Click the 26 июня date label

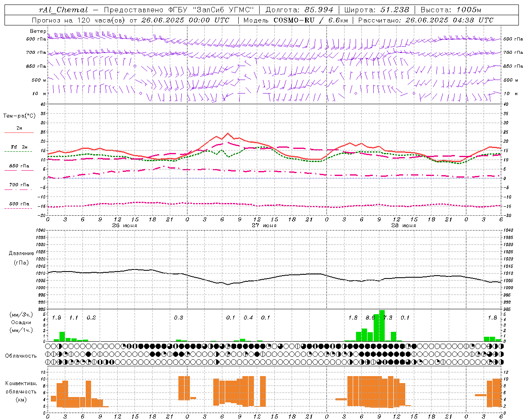124,225
